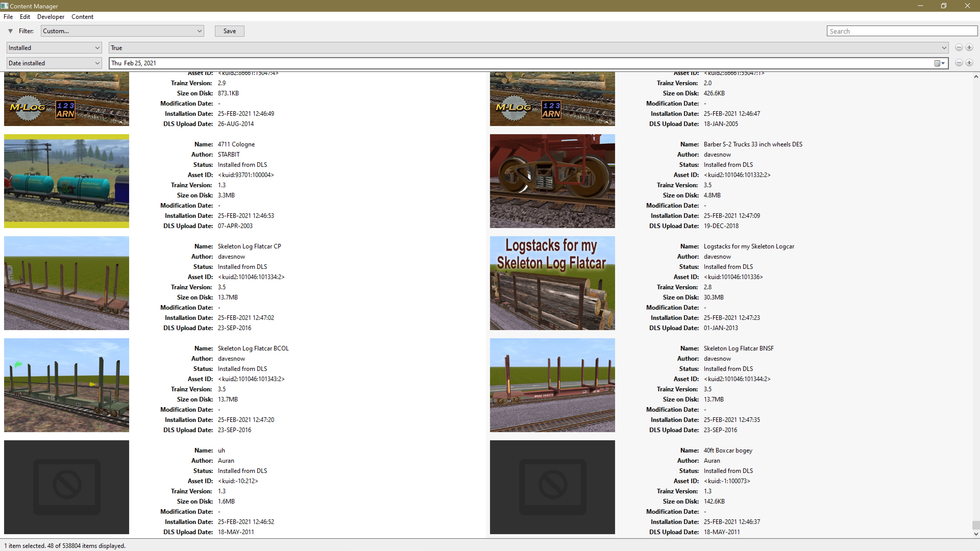Click name 'Barber S-2 Trucks 33 inch wheels DES'
The image size is (980, 551).
[x=753, y=144]
